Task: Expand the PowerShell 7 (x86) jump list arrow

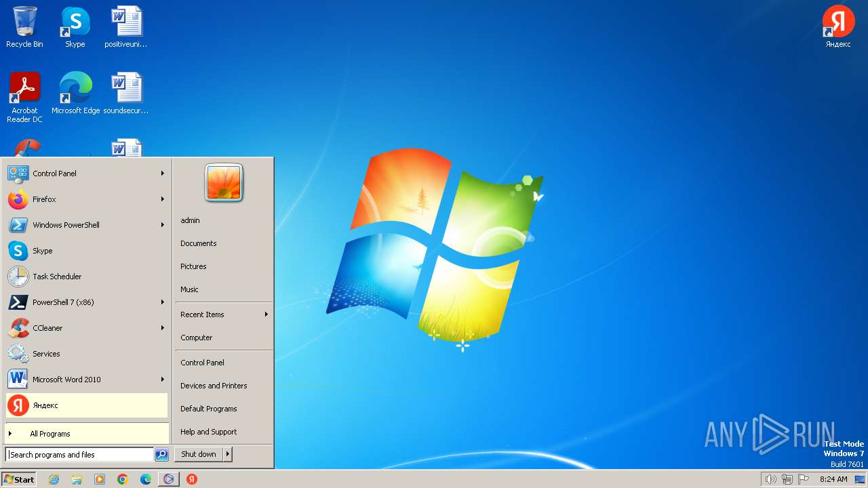Action: [x=163, y=302]
